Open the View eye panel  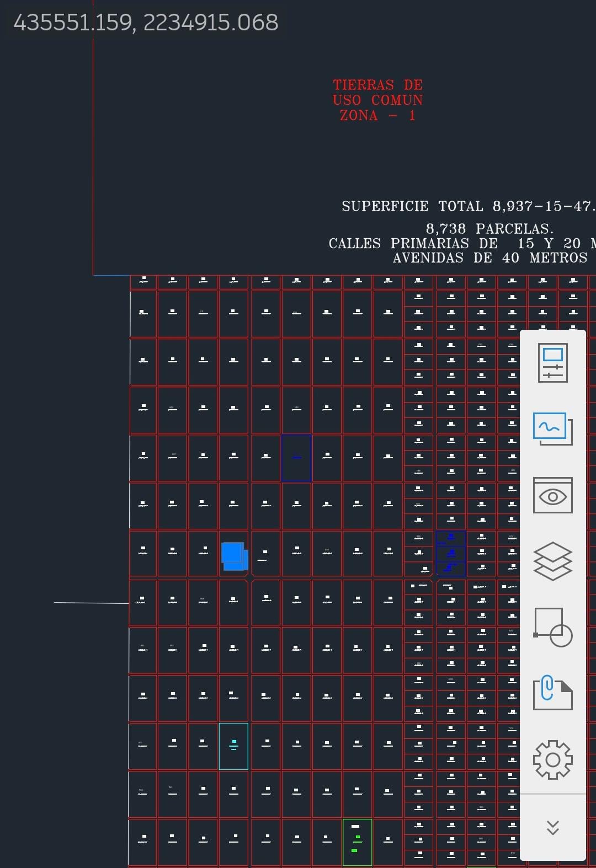(552, 495)
